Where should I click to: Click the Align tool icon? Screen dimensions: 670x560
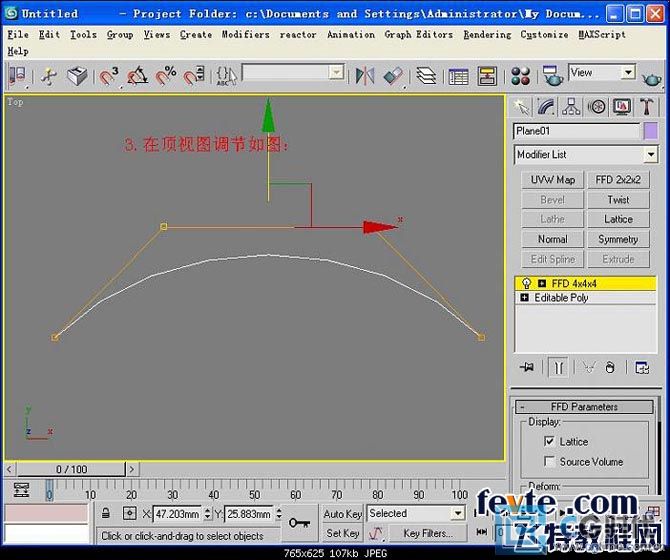[x=394, y=76]
